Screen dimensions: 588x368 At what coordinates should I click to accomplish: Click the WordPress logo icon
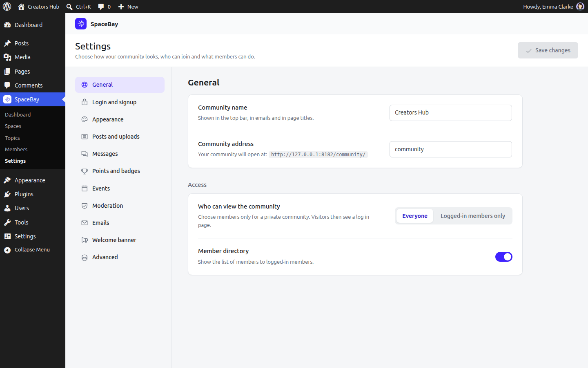tap(7, 7)
